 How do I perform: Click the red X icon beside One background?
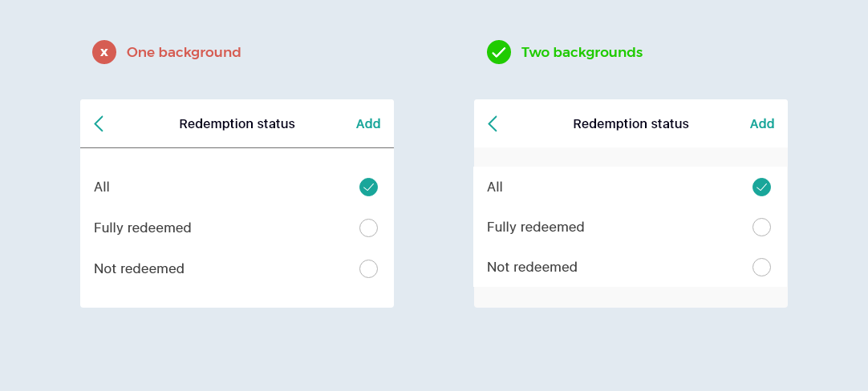tap(104, 52)
